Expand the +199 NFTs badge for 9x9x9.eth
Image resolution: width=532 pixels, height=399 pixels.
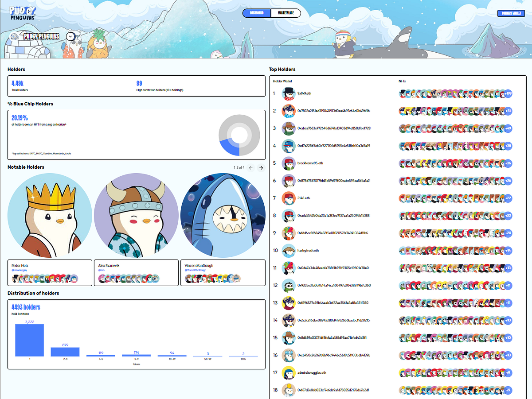pyautogui.click(x=508, y=93)
